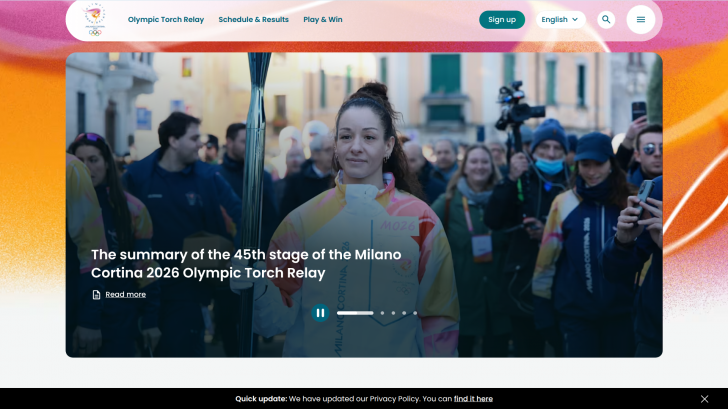The height and width of the screenshot is (409, 728).
Task: Open the 'find it here' privacy link
Action: [473, 399]
